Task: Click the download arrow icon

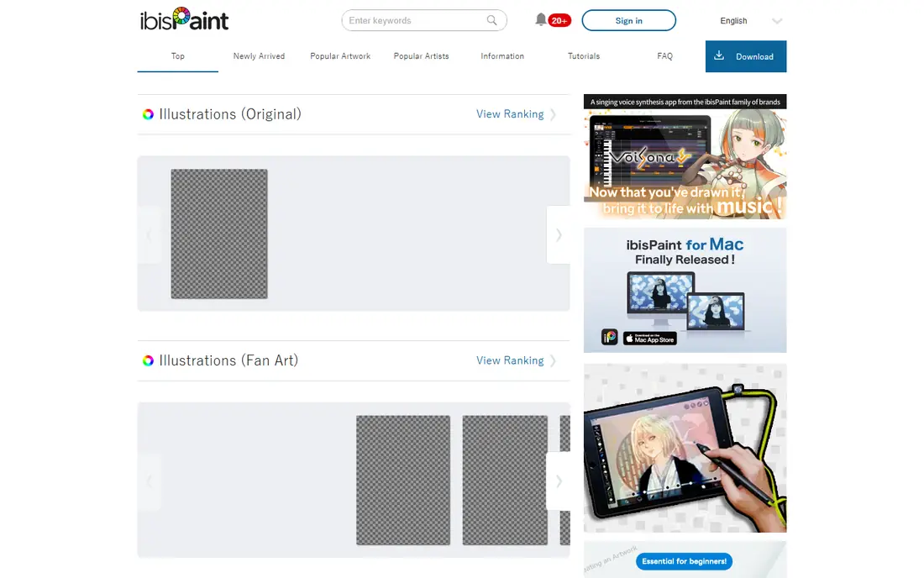Action: coord(719,56)
